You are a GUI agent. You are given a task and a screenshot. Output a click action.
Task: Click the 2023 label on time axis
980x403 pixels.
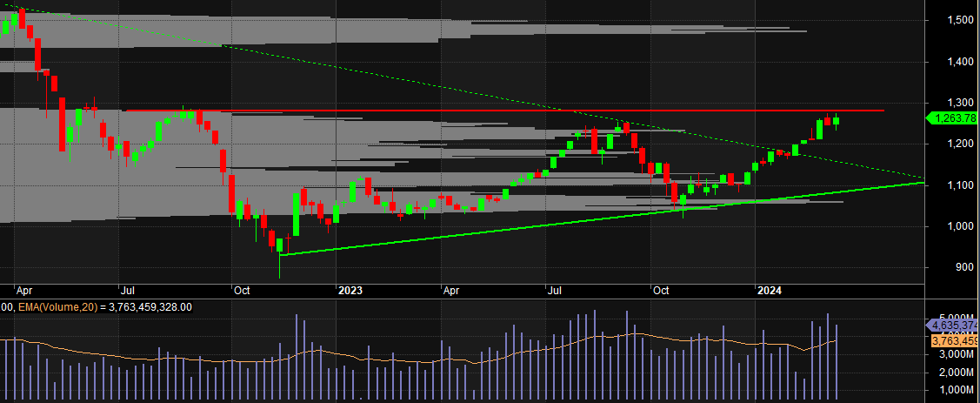(x=349, y=290)
